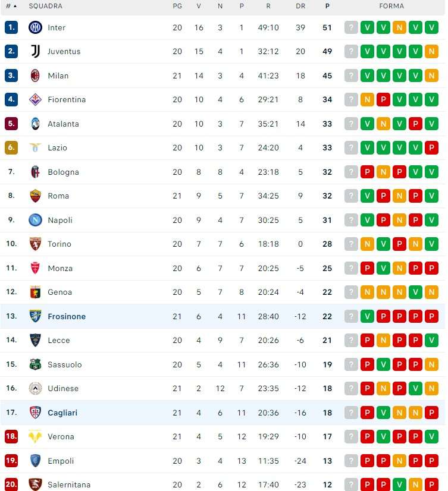Click the Milan club crest icon

coord(36,75)
